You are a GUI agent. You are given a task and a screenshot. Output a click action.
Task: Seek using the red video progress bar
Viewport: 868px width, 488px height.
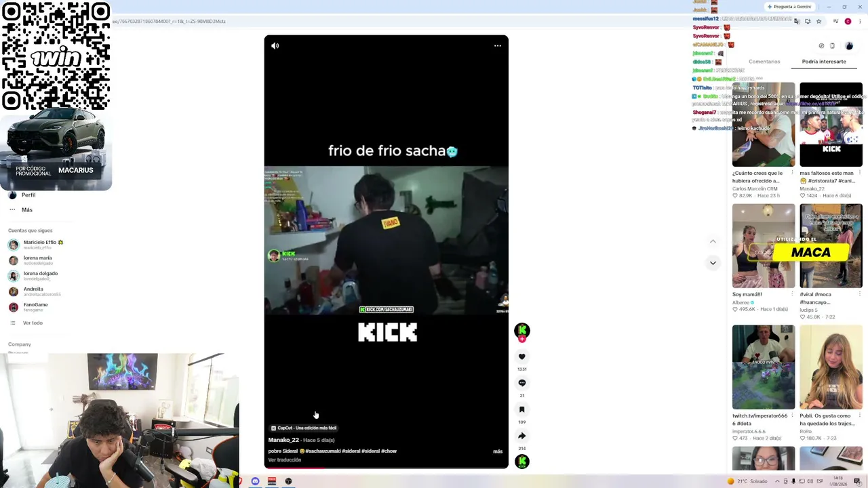click(x=386, y=468)
